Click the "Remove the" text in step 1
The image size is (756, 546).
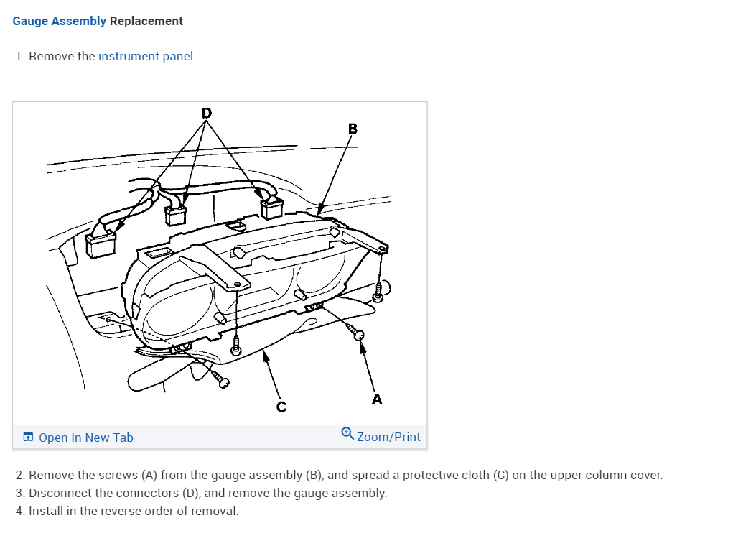[x=62, y=57]
